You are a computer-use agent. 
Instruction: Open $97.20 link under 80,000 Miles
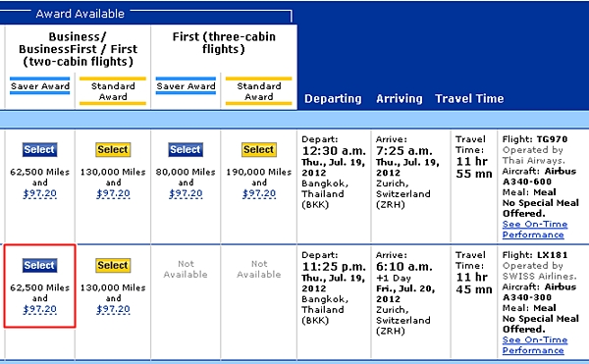(x=186, y=193)
